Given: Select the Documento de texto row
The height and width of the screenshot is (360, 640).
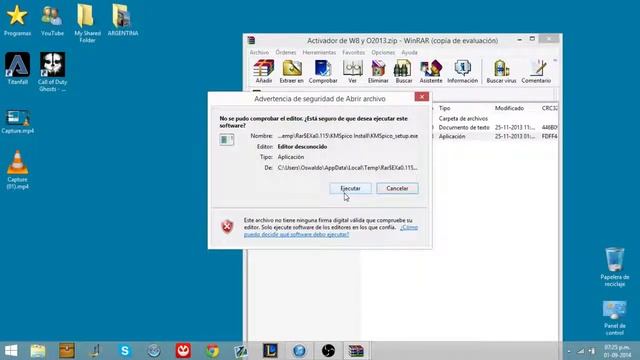Looking at the screenshot, I should click(x=464, y=127).
